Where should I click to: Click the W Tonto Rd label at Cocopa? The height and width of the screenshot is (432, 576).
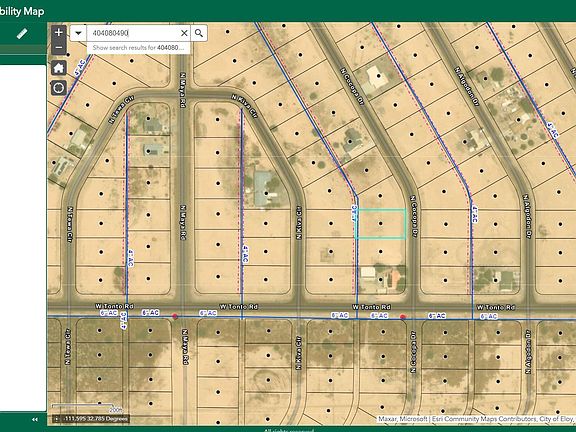[x=371, y=307]
